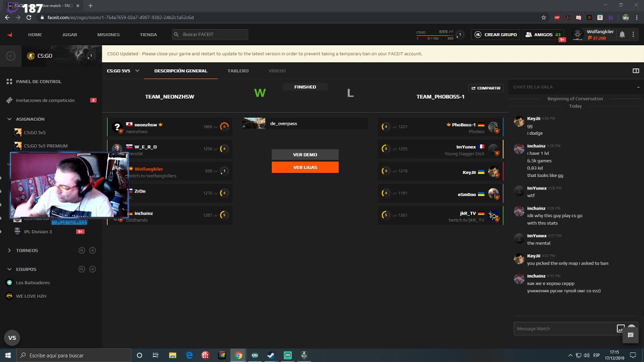Open the FACEIT account three-dot menu

click(633, 35)
